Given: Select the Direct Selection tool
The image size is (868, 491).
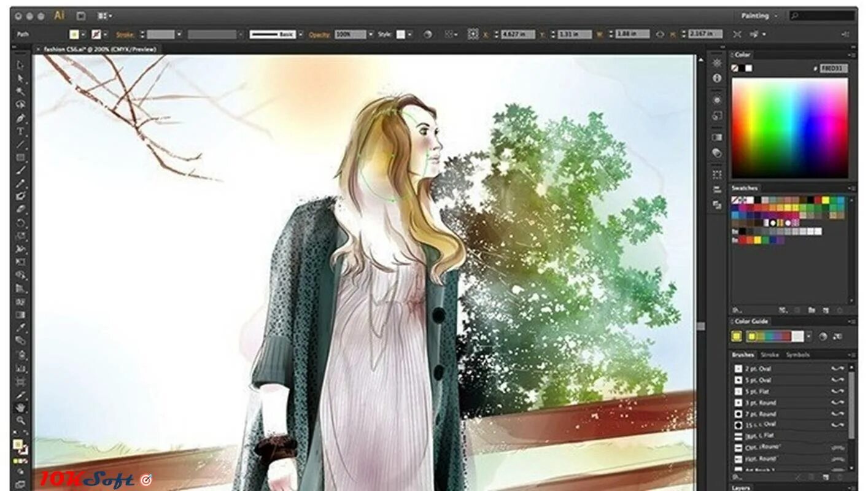Looking at the screenshot, I should coord(21,79).
